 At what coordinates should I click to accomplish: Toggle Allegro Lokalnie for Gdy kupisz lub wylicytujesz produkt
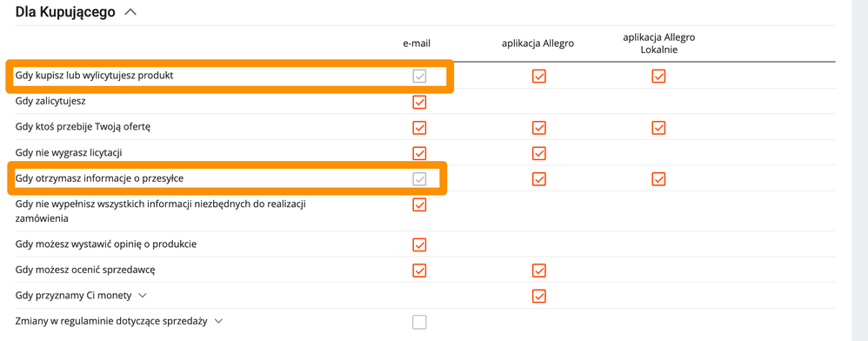[658, 76]
